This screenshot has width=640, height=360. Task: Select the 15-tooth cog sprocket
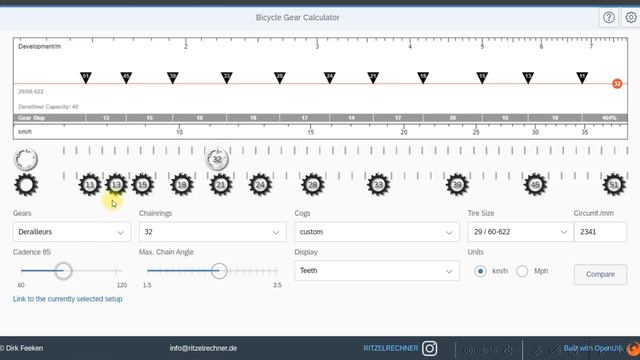pos(142,185)
